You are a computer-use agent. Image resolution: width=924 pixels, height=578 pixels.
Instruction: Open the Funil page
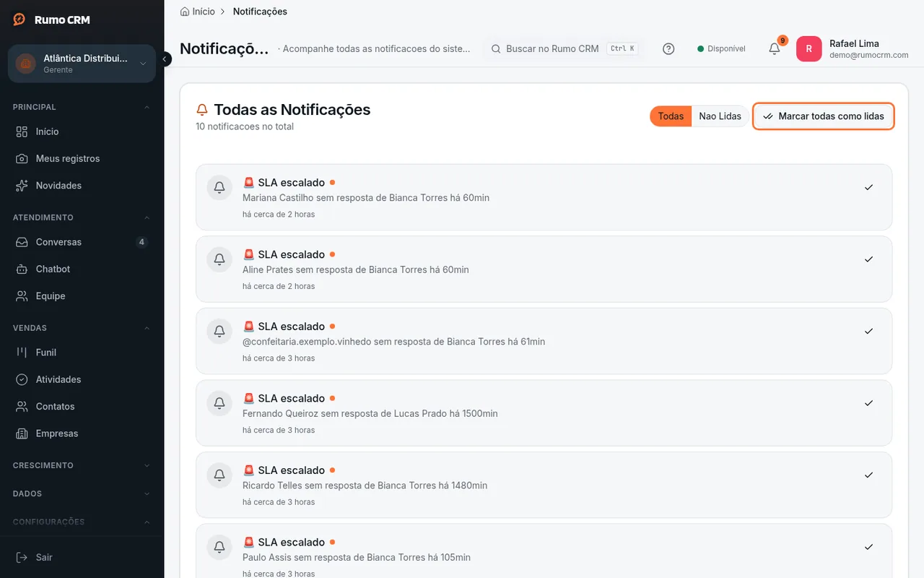[x=82, y=353]
